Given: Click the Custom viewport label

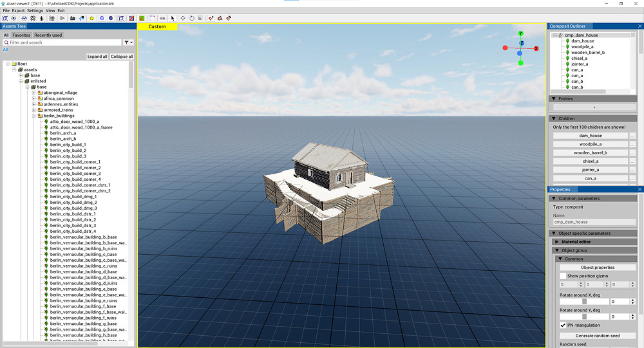Looking at the screenshot, I should pyautogui.click(x=157, y=26).
